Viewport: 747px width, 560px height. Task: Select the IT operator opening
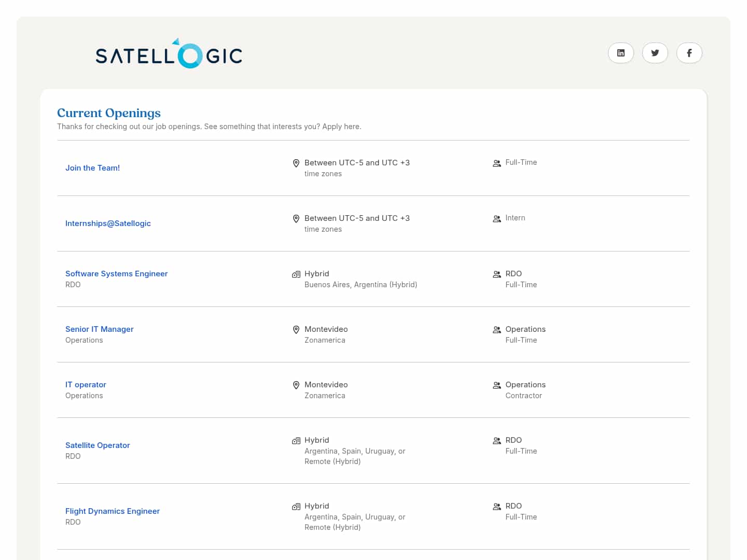(86, 385)
